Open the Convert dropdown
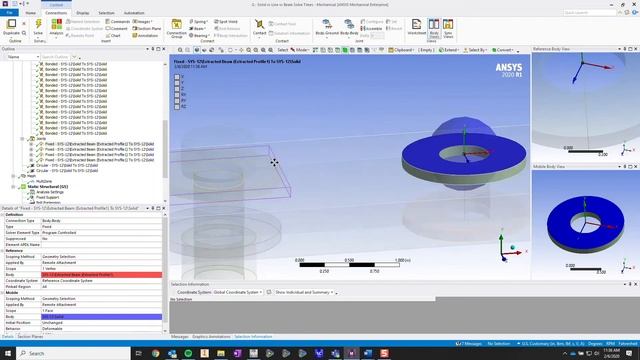Screen dimensions: 640x360 pyautogui.click(x=503, y=50)
